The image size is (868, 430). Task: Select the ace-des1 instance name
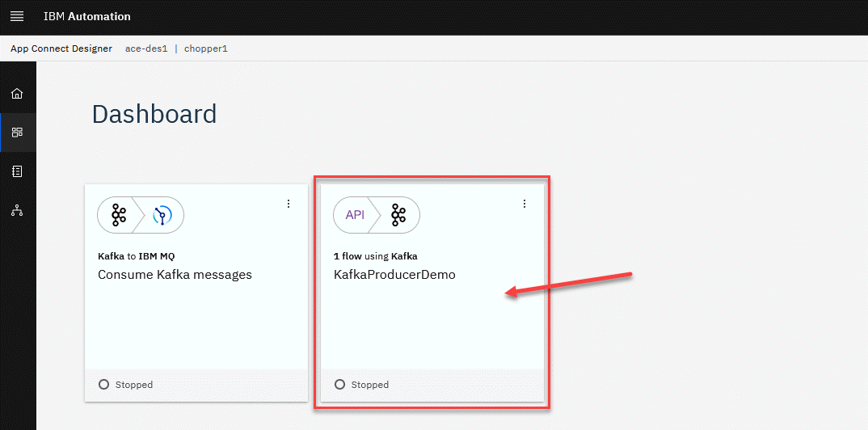(146, 48)
